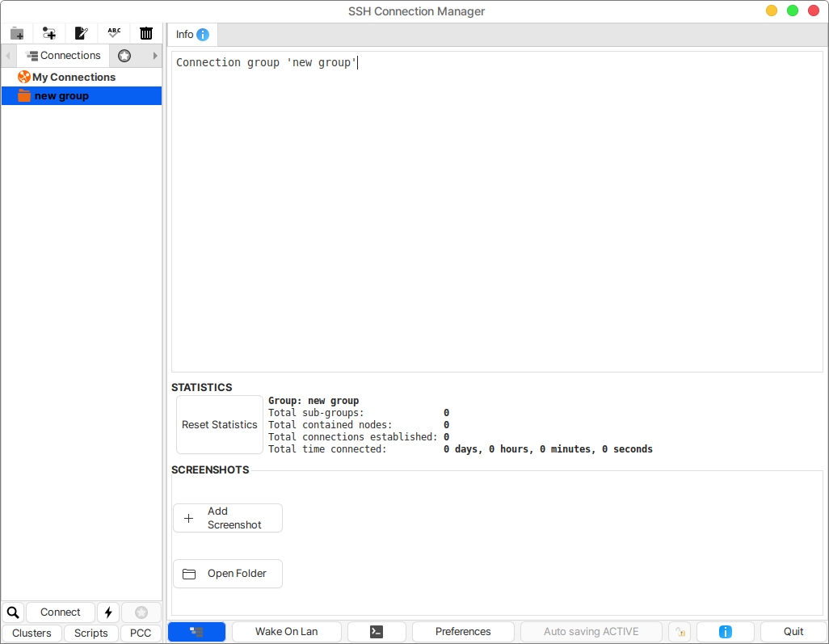Open local shell terminal icon button

377,632
